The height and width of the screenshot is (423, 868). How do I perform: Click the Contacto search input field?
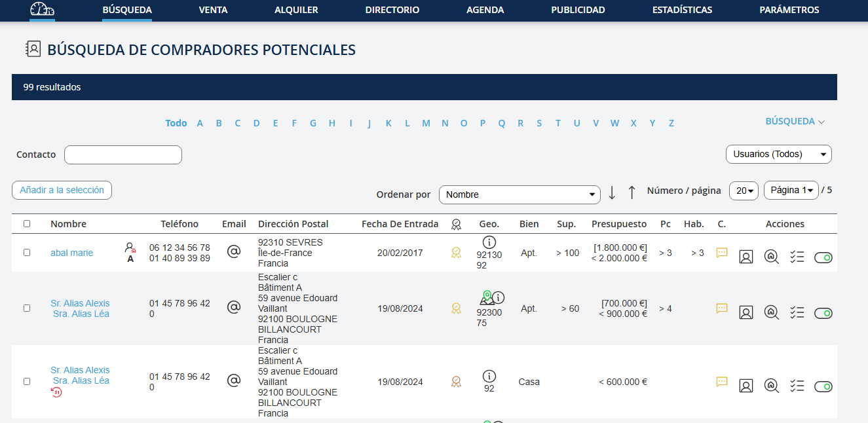click(123, 155)
